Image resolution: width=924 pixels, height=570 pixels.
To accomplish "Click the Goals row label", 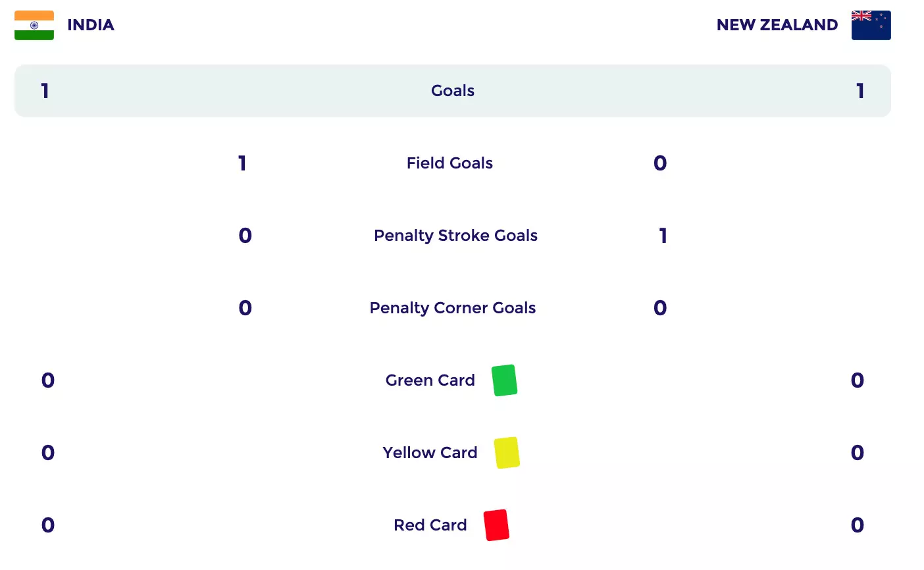I will [x=453, y=91].
